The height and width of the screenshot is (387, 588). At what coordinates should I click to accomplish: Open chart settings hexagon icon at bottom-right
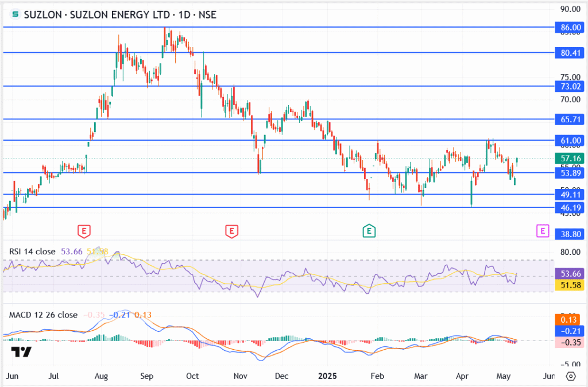(x=570, y=376)
